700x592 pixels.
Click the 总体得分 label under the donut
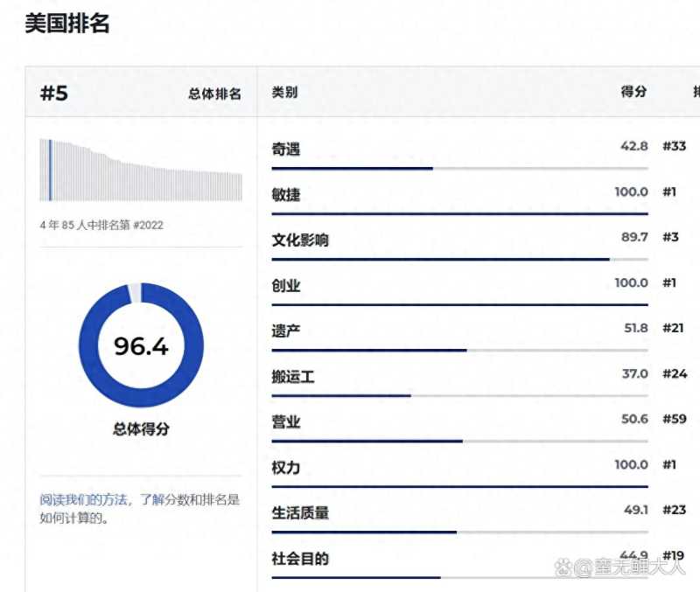point(141,429)
